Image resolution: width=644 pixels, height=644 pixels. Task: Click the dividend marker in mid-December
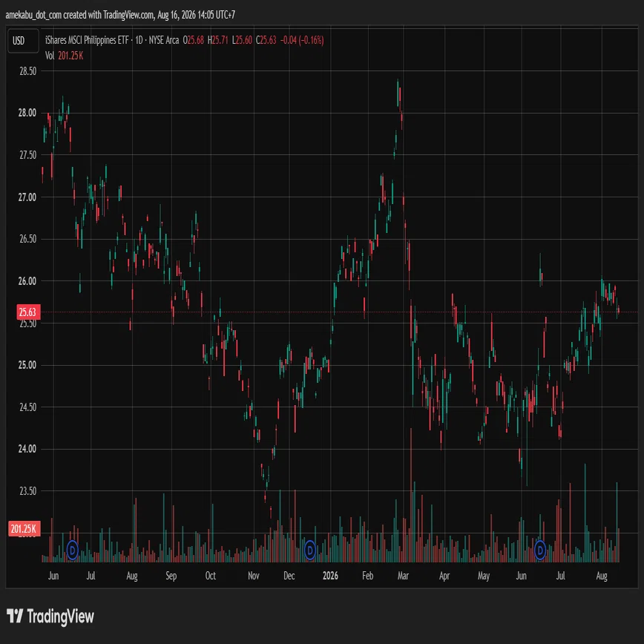point(310,550)
